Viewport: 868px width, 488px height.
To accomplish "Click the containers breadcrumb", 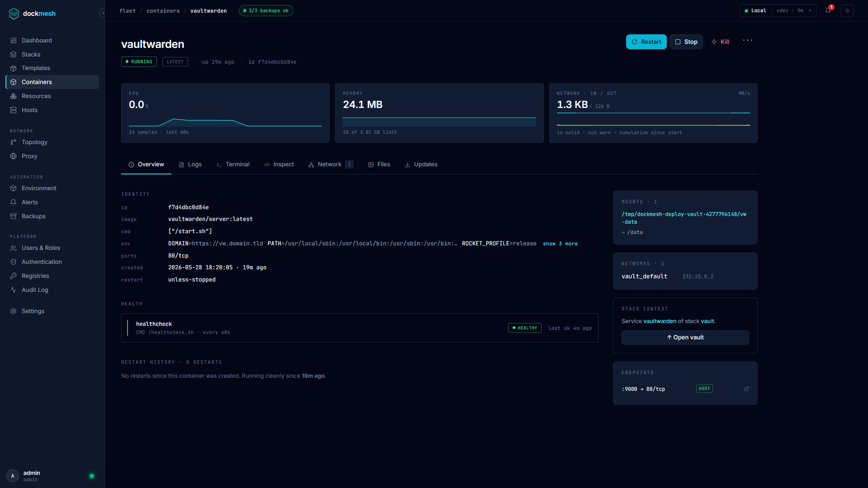I will coord(163,11).
